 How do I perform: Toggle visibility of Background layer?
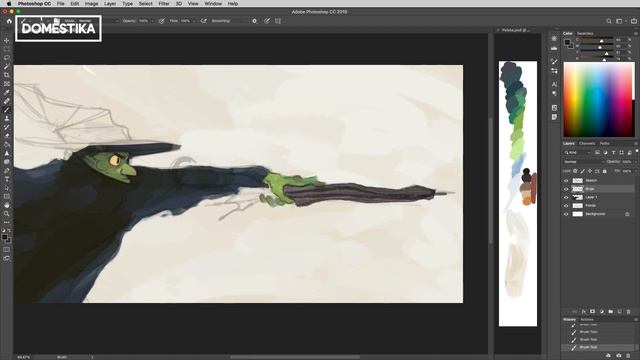click(566, 214)
